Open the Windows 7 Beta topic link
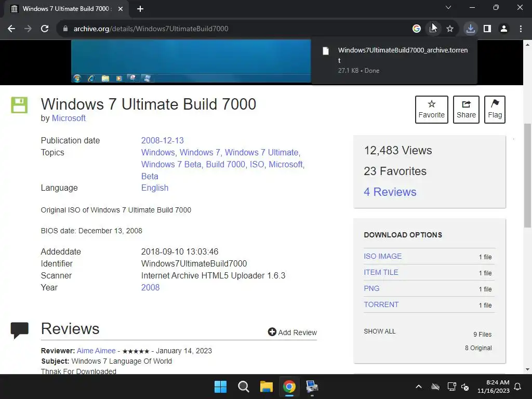The height and width of the screenshot is (399, 532). [x=171, y=164]
